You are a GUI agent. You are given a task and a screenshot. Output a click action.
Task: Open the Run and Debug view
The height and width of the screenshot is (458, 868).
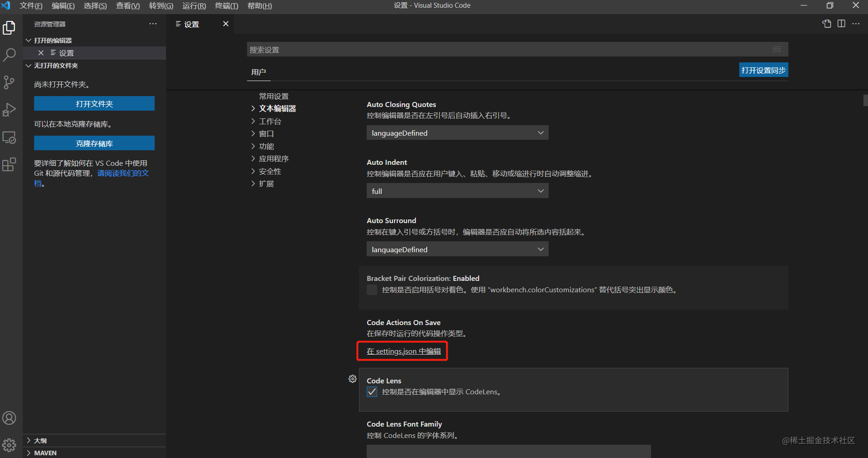pyautogui.click(x=9, y=110)
